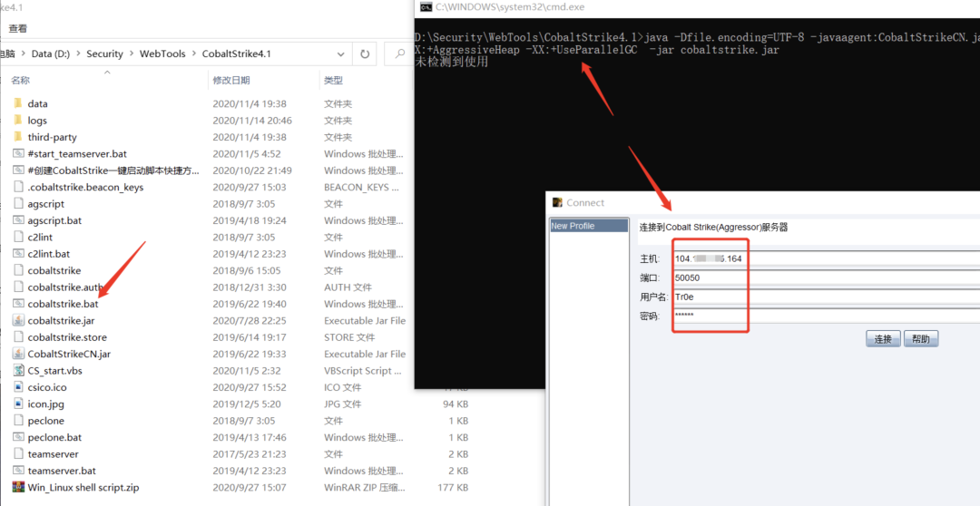This screenshot has height=506, width=980.
Task: Navigate to WebTools in breadcrumb
Action: tap(162, 54)
